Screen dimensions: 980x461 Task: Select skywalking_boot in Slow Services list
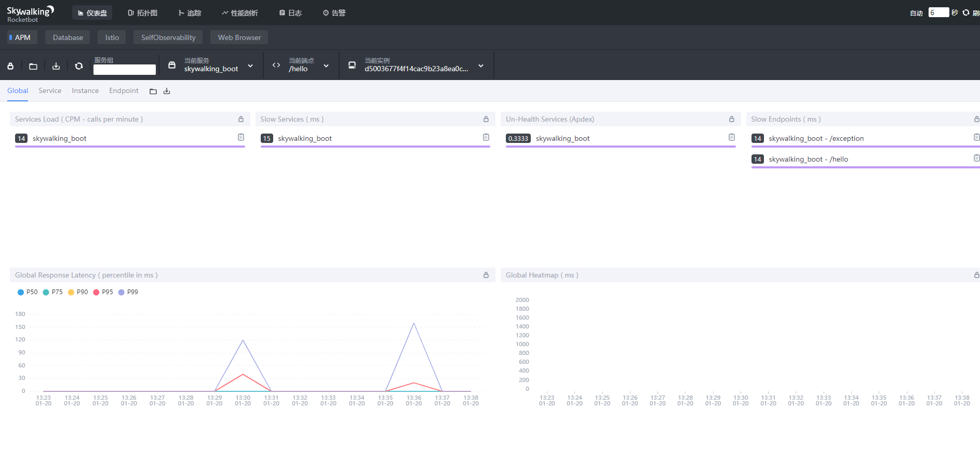(305, 138)
